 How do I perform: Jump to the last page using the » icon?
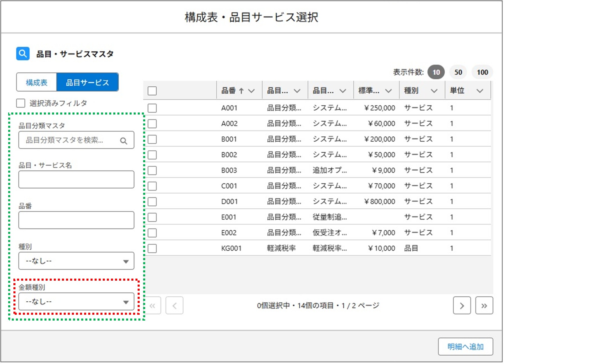point(484,305)
